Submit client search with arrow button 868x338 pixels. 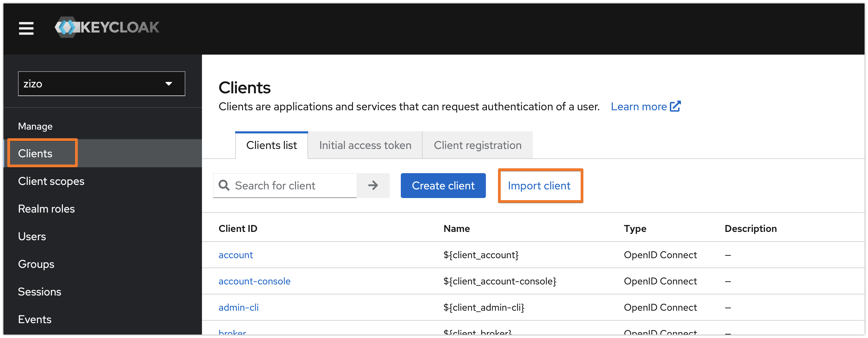(x=373, y=186)
